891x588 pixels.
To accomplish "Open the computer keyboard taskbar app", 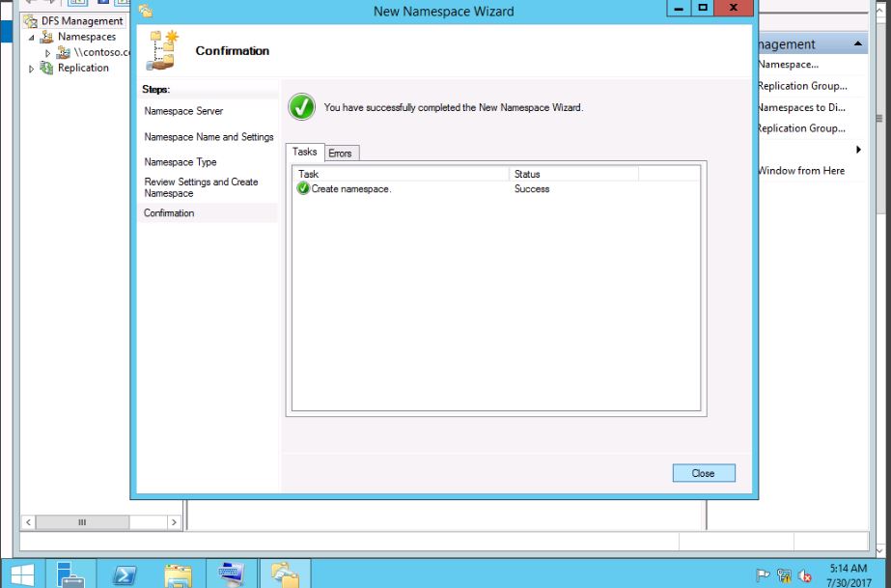I will pos(232,574).
